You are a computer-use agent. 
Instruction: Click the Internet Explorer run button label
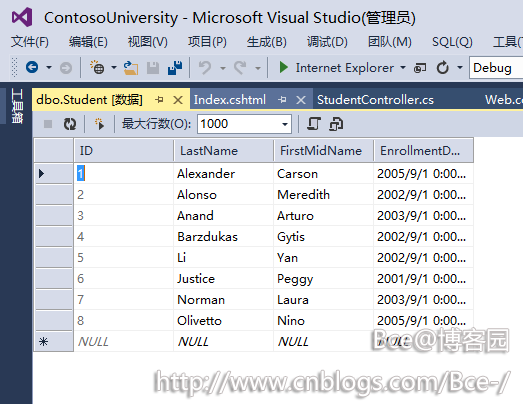[x=345, y=68]
